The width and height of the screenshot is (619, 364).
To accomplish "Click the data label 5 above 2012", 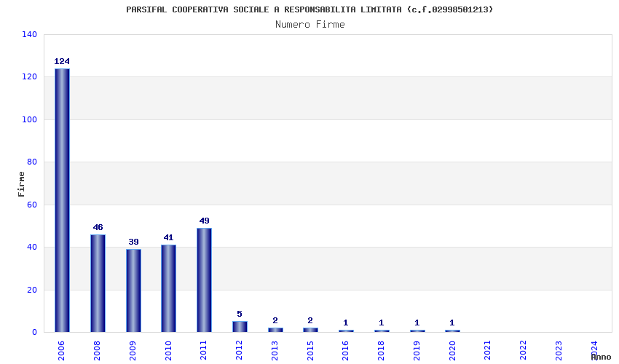I will click(x=240, y=314).
